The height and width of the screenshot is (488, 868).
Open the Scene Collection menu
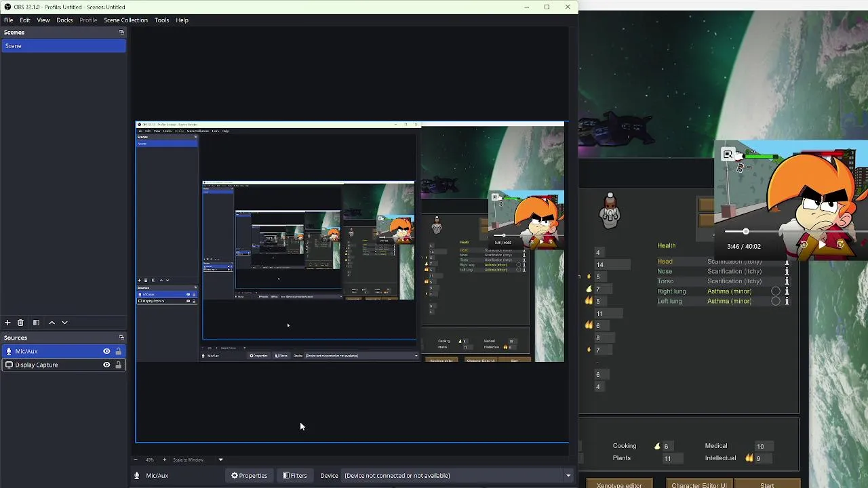(125, 20)
